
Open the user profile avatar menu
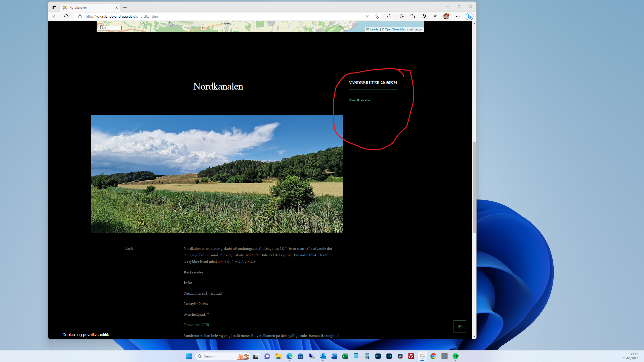(446, 16)
